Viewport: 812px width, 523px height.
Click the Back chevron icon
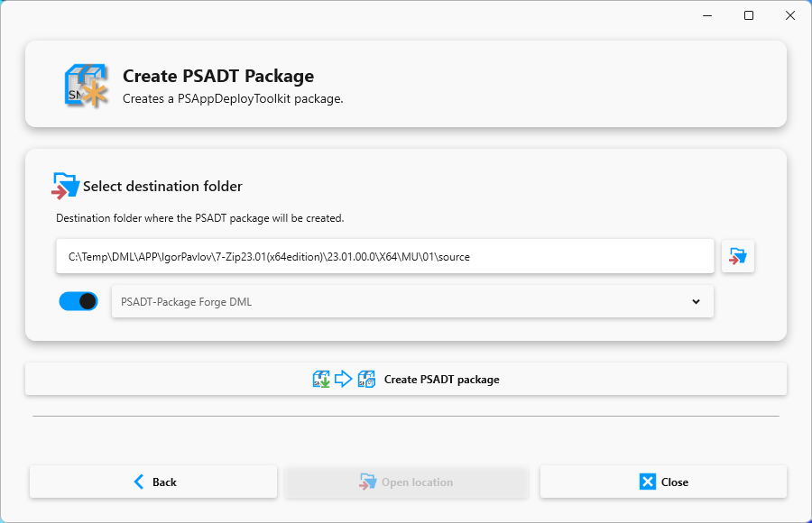coord(139,482)
